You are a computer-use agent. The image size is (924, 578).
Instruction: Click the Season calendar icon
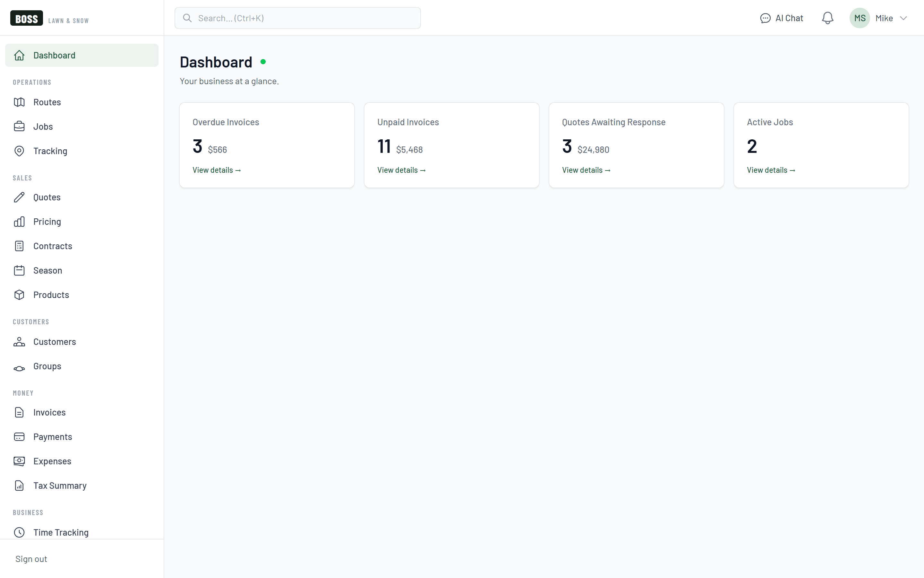[x=19, y=271]
